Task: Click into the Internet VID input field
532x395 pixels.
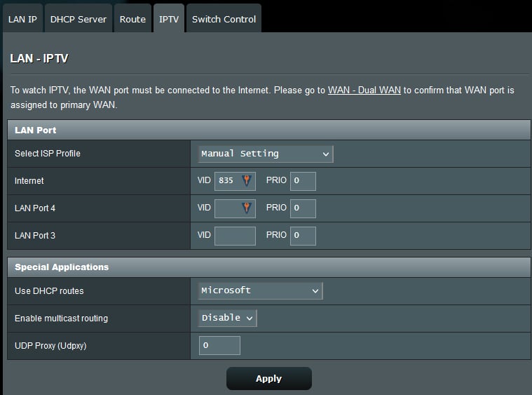Action: [227, 181]
